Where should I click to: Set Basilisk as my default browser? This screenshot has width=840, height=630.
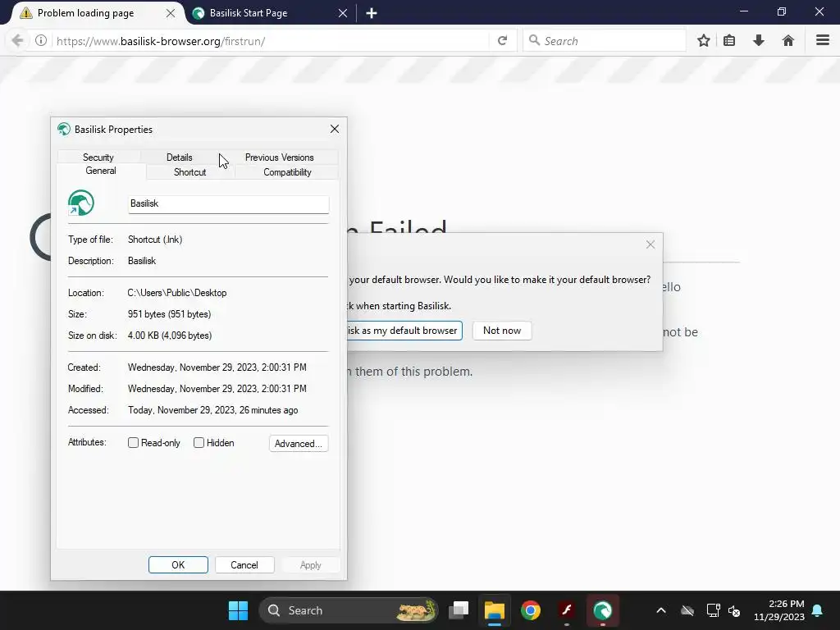pyautogui.click(x=404, y=331)
